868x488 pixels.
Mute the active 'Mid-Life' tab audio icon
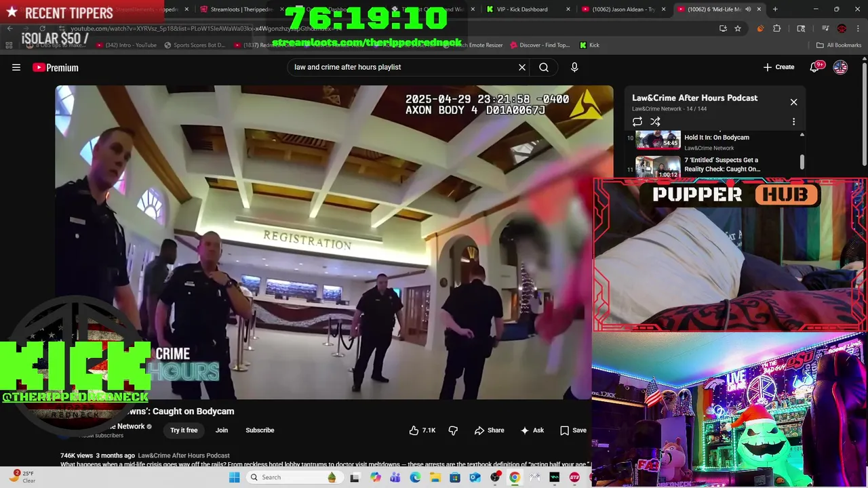(748, 9)
